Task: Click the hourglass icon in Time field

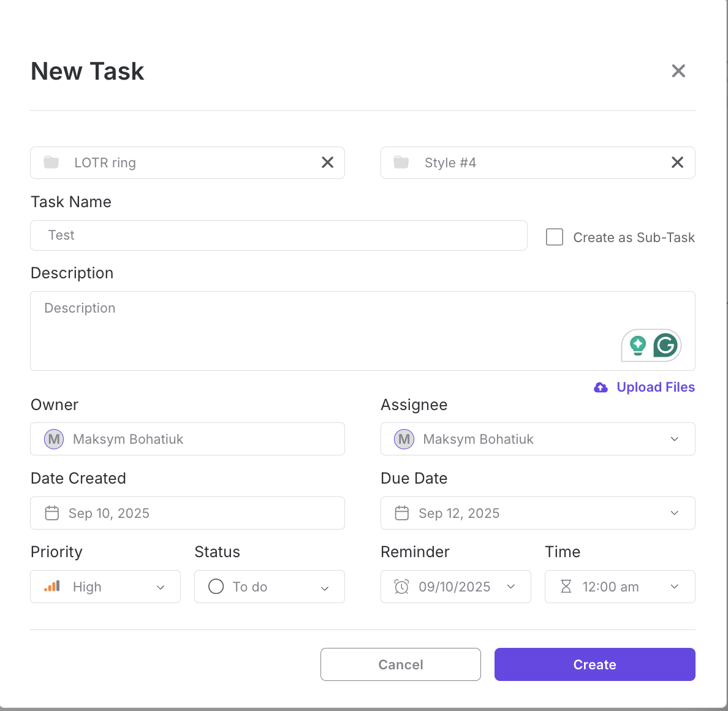Action: tap(566, 587)
